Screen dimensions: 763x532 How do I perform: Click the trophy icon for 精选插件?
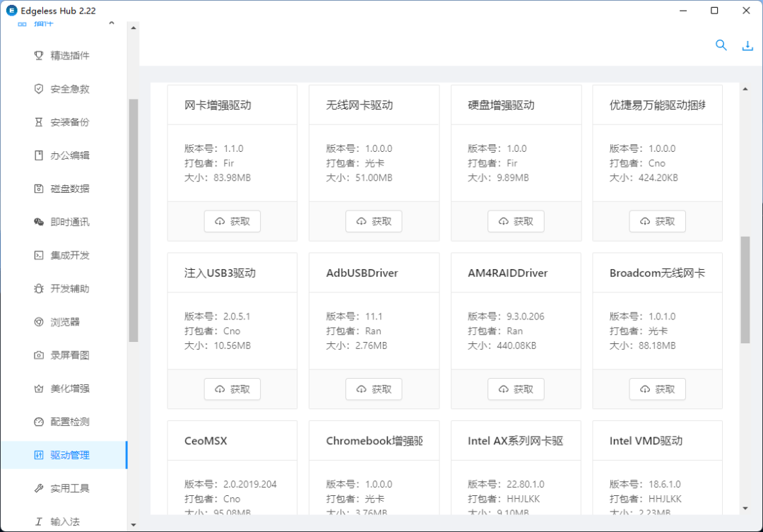pos(39,56)
